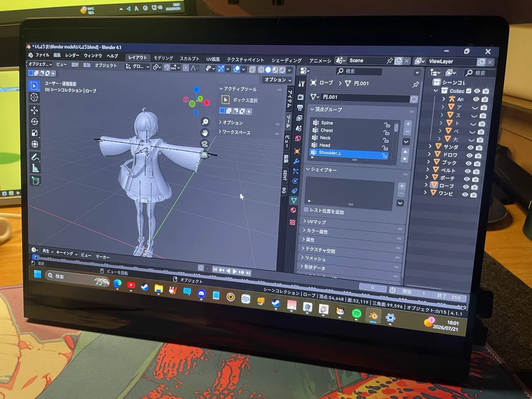532x399 pixels.
Task: Toggle the Collection exclude checkbox in outliner
Action: click(469, 91)
